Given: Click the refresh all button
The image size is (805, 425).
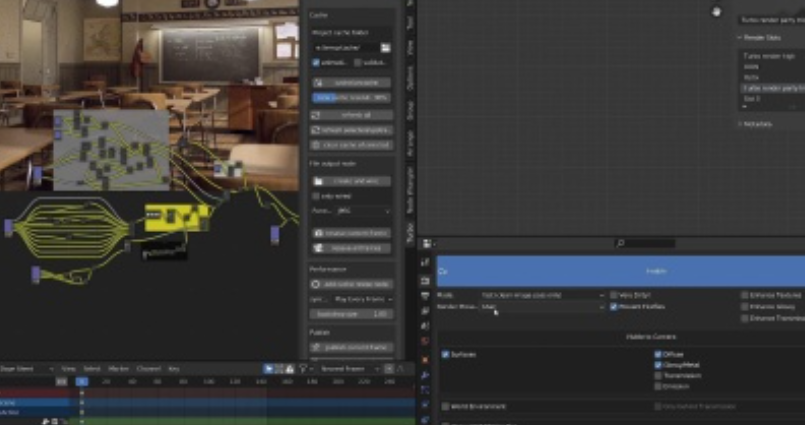Looking at the screenshot, I should 351,114.
